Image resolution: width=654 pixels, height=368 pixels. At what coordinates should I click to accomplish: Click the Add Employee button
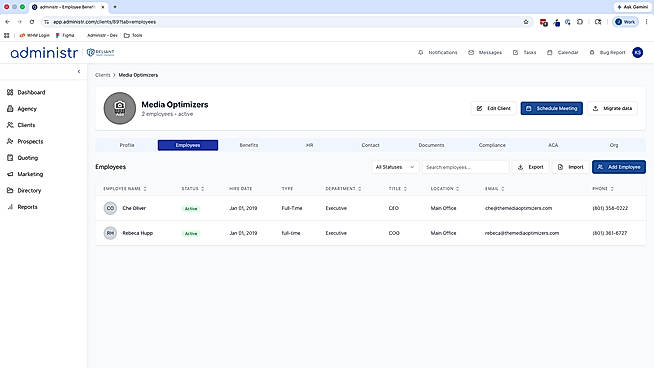coord(619,167)
